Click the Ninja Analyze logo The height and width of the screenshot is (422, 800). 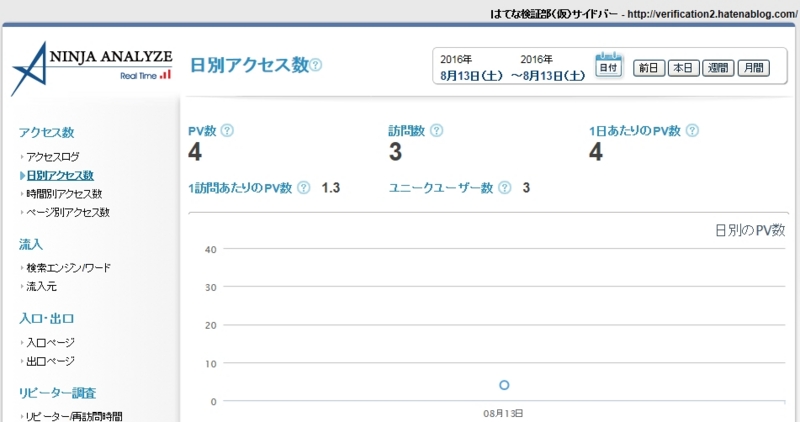[x=92, y=68]
